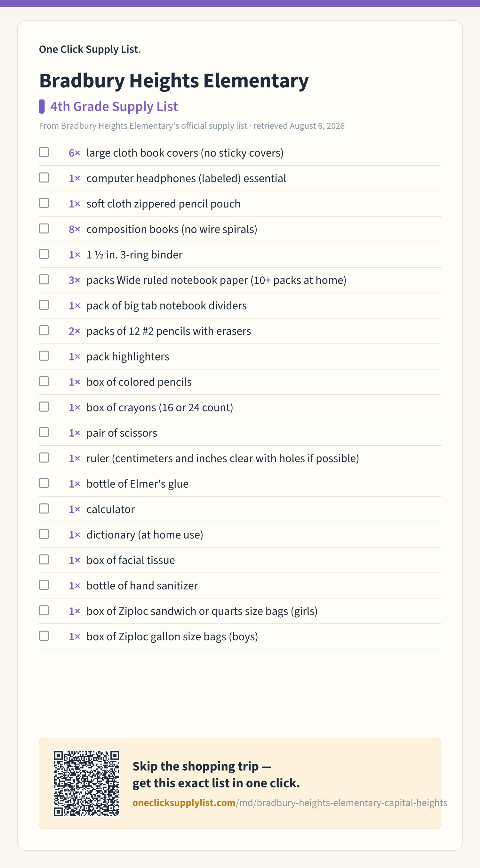
Task: Mark composition books as purchased
Action: pos(44,229)
